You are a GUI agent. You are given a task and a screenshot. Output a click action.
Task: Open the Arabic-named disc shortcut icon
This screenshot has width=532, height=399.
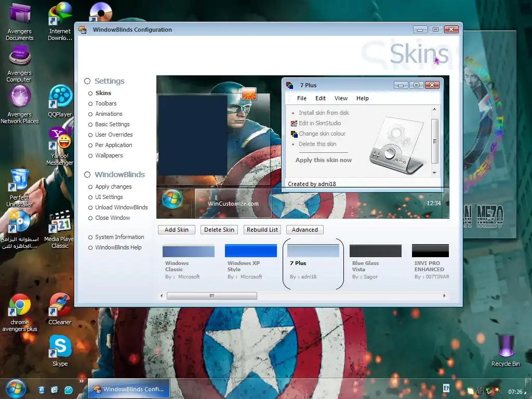[19, 229]
